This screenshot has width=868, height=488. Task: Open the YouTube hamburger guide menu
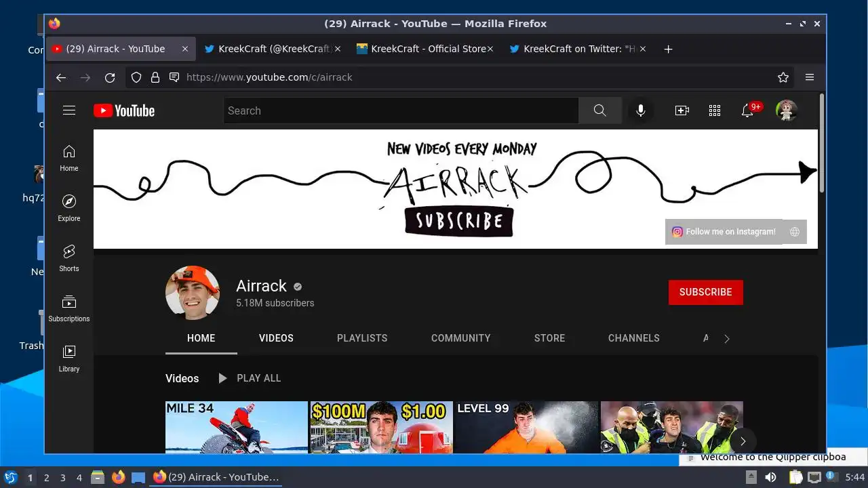pyautogui.click(x=69, y=110)
